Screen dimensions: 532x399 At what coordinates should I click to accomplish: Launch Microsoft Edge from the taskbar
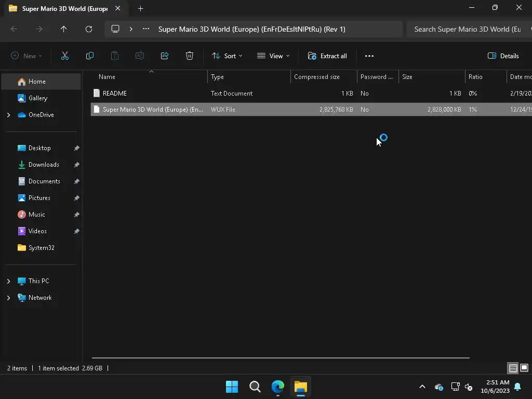pyautogui.click(x=278, y=387)
